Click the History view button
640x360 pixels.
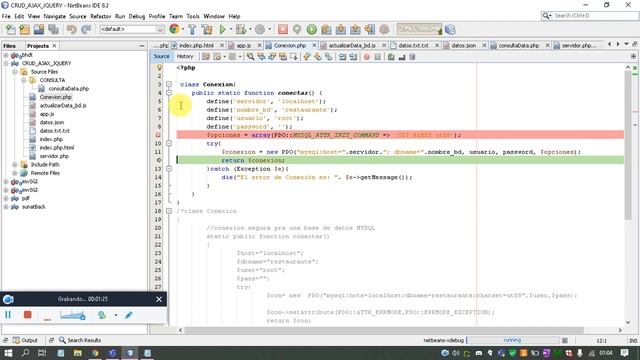(x=185, y=56)
